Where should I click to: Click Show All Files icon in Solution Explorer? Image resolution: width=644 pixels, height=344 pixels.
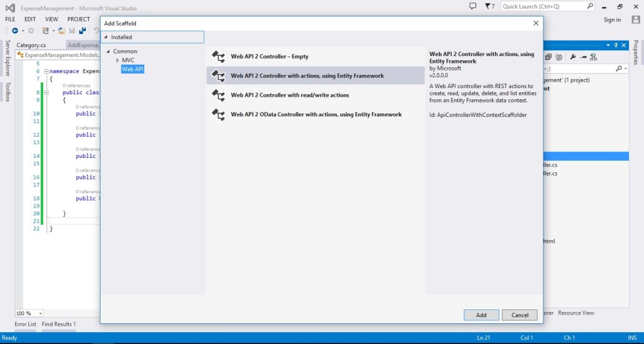558,57
